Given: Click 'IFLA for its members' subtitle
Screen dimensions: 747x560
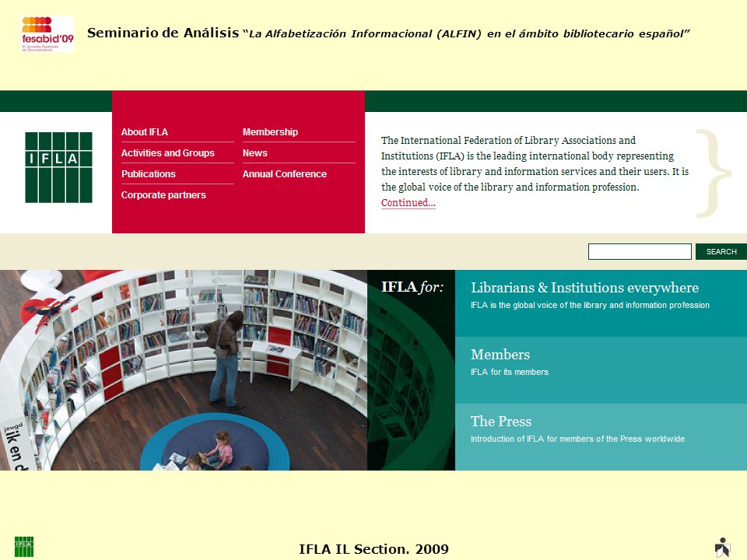Looking at the screenshot, I should coord(509,372).
